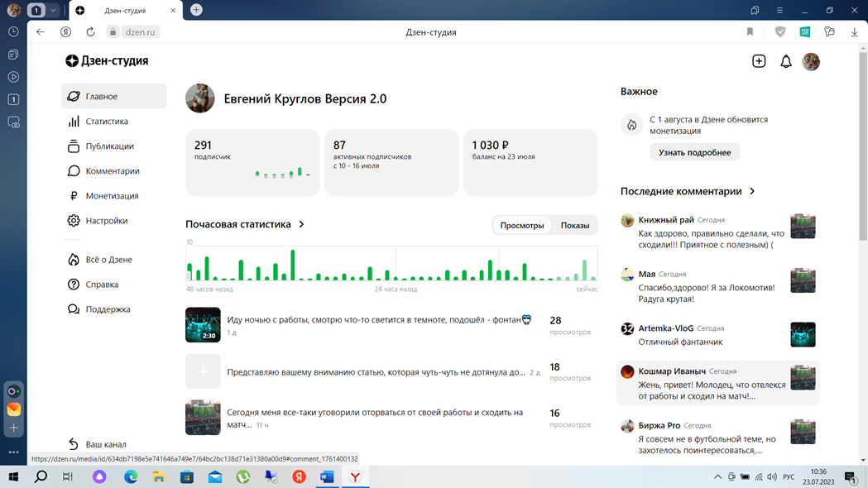868x488 pixels.
Task: Click the Справка question mark icon
Action: tap(73, 285)
